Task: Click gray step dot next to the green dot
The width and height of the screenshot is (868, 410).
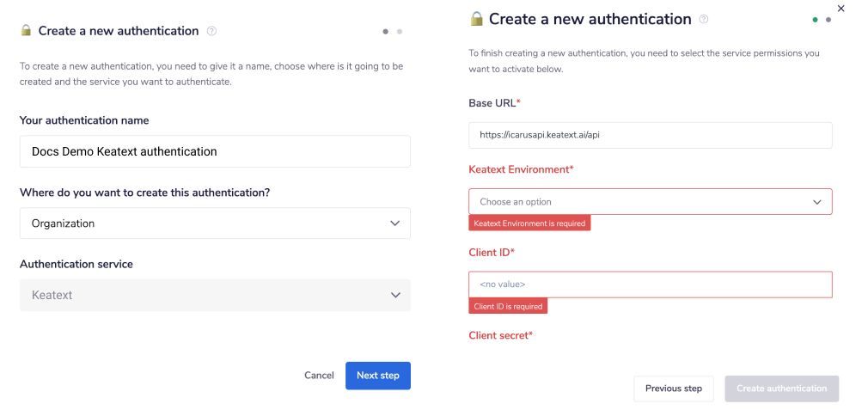Action: coord(828,19)
